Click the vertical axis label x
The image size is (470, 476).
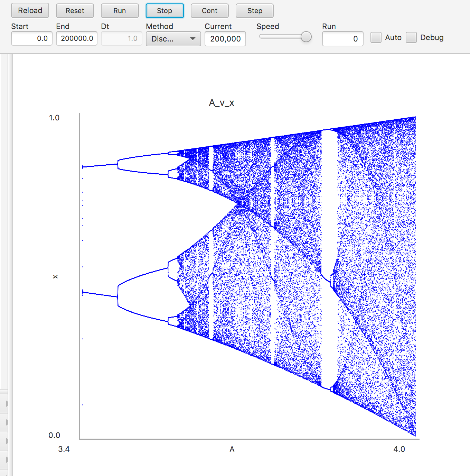[x=55, y=277]
